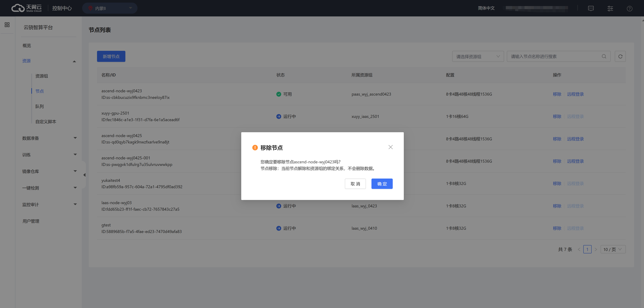Viewport: 644px width, 308px height.
Task: Click the search magnifier icon
Action: point(604,57)
